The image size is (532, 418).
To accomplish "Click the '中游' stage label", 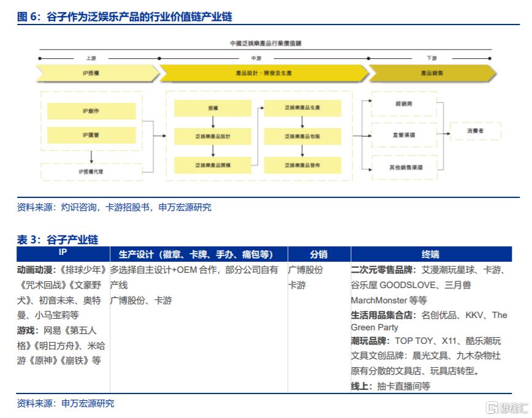I will [x=256, y=58].
